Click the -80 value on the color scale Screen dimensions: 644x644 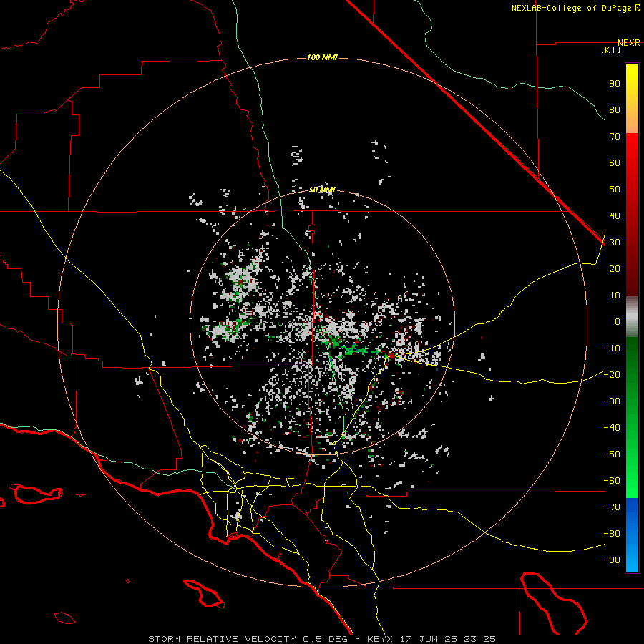pyautogui.click(x=612, y=534)
